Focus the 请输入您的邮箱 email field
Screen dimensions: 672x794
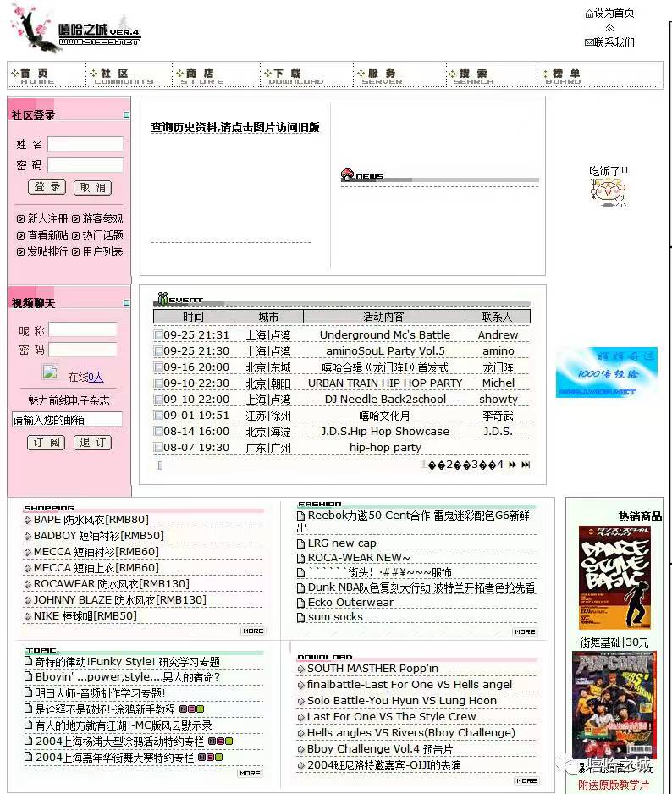tap(67, 419)
